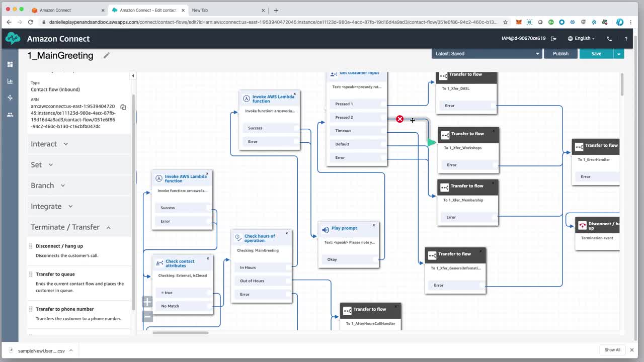Click the Publish button
The image size is (644, 362).
pos(560,53)
